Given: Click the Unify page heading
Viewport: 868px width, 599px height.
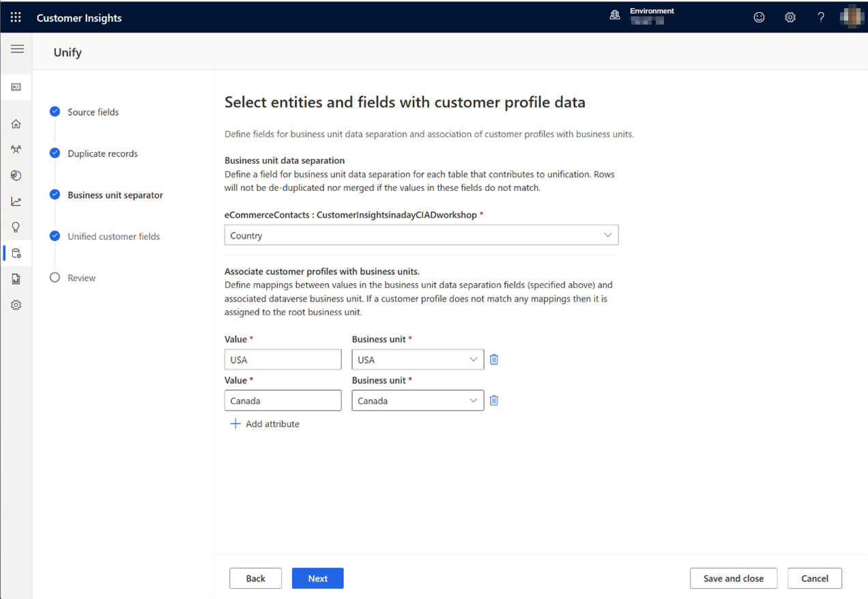Looking at the screenshot, I should click(68, 53).
